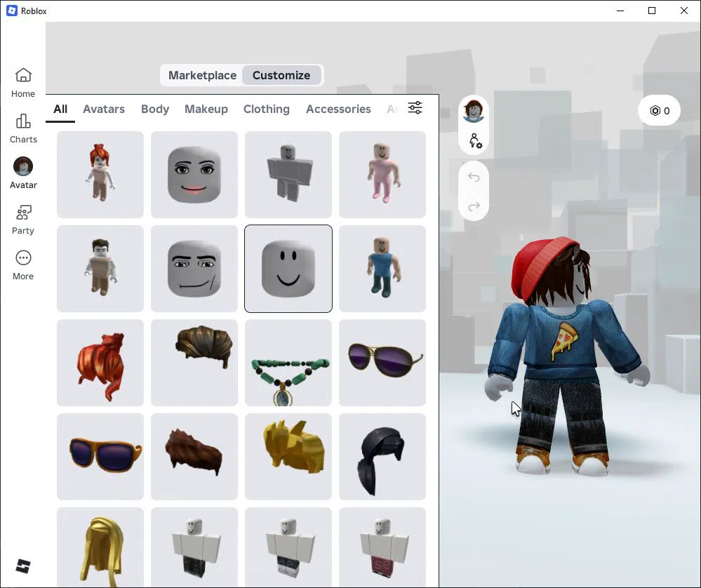Image resolution: width=701 pixels, height=588 pixels.
Task: Choose the brown-haired boy avatar
Action: tap(100, 269)
